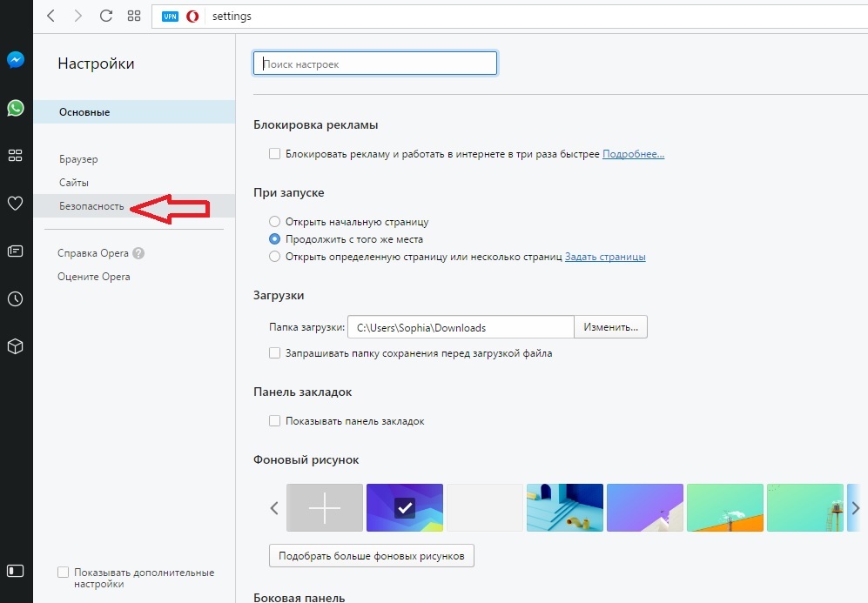Click the Opera logo in address bar
Image resolution: width=868 pixels, height=603 pixels.
point(192,16)
